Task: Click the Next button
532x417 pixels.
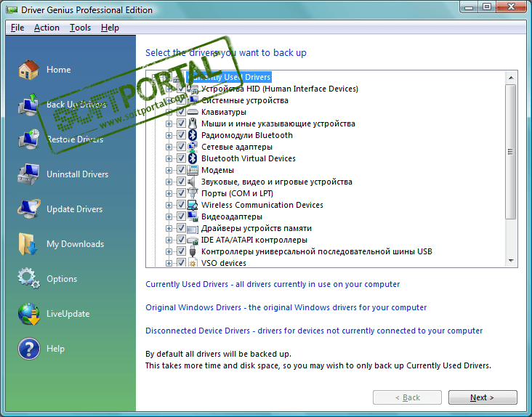Action: pos(483,397)
